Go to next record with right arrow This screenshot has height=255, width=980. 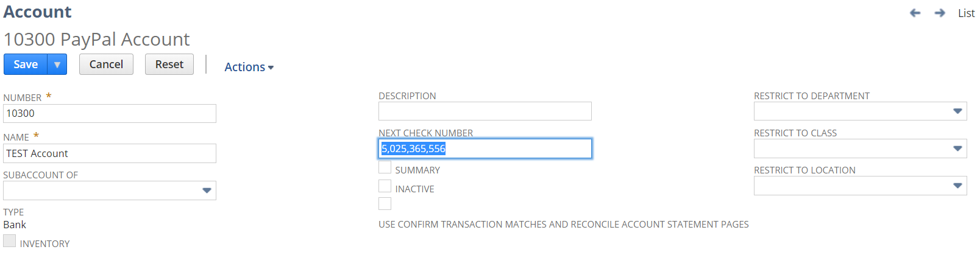pos(940,13)
